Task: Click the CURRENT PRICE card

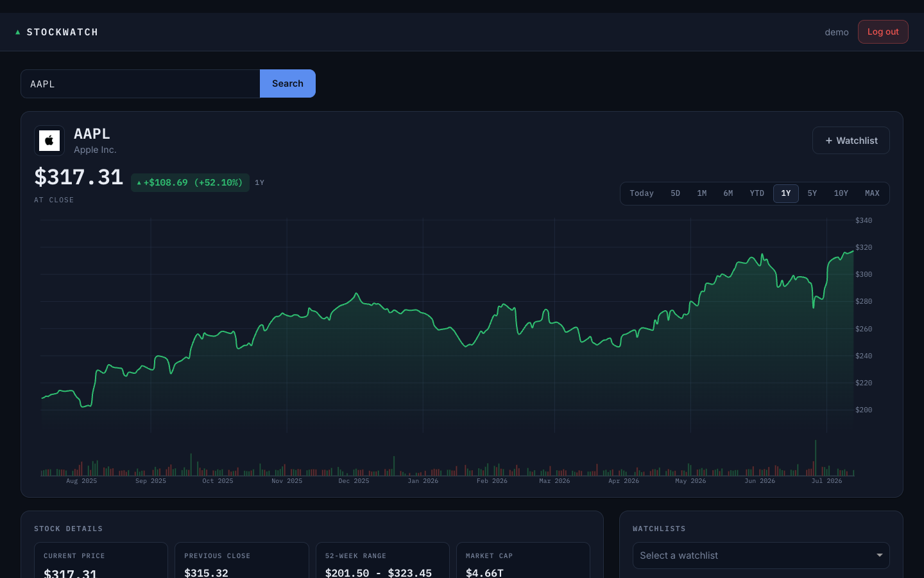Action: (x=101, y=560)
